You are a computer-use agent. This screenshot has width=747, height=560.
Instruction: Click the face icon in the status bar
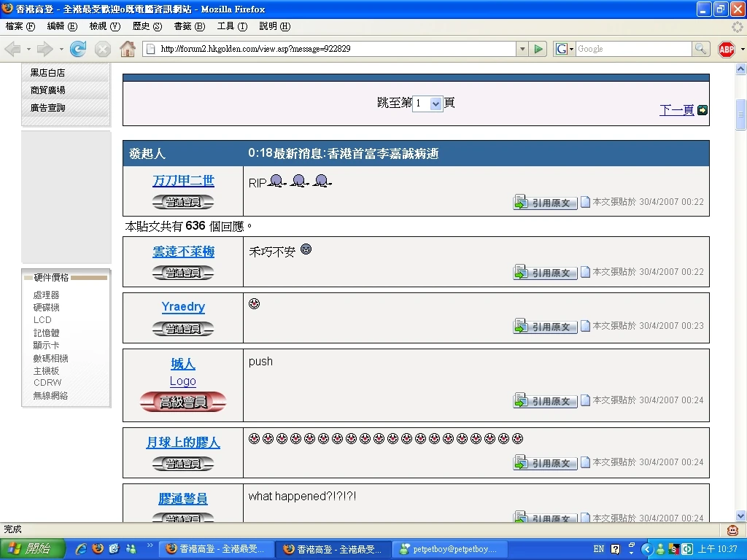[732, 529]
